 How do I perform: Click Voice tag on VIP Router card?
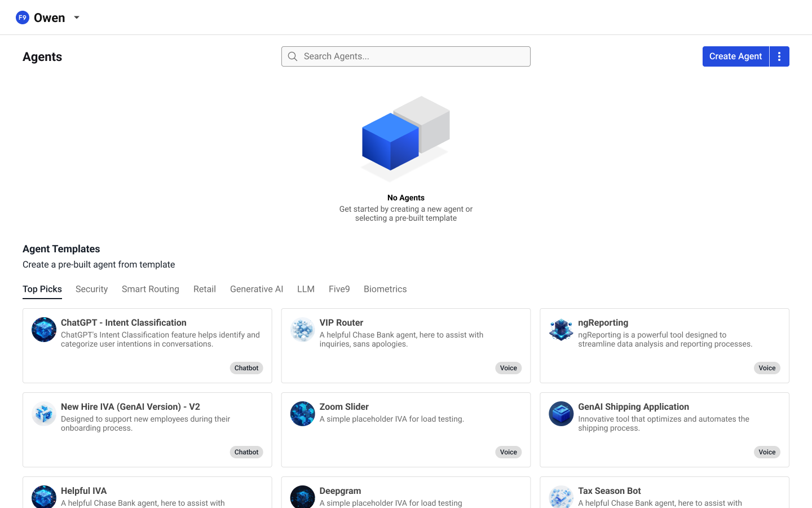(x=509, y=368)
